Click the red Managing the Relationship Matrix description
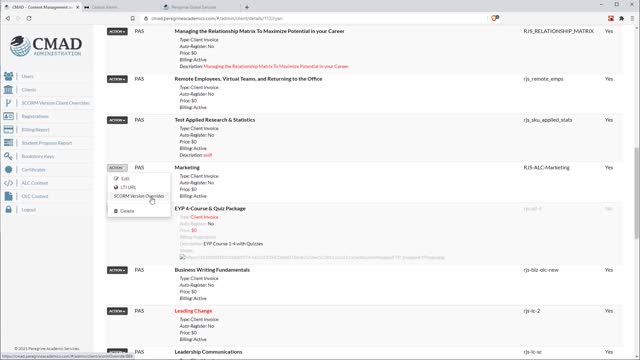Screen dimensions: 640x360 tap(276, 66)
